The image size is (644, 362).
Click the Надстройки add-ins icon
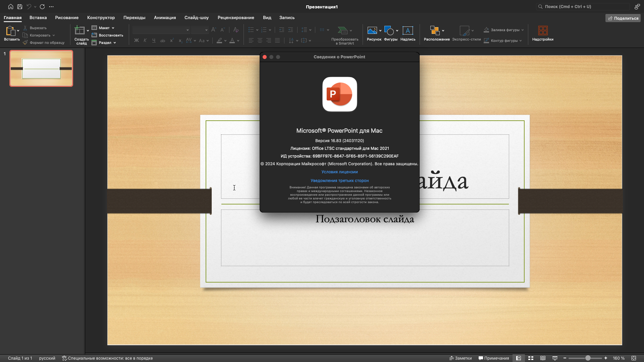coord(542,33)
